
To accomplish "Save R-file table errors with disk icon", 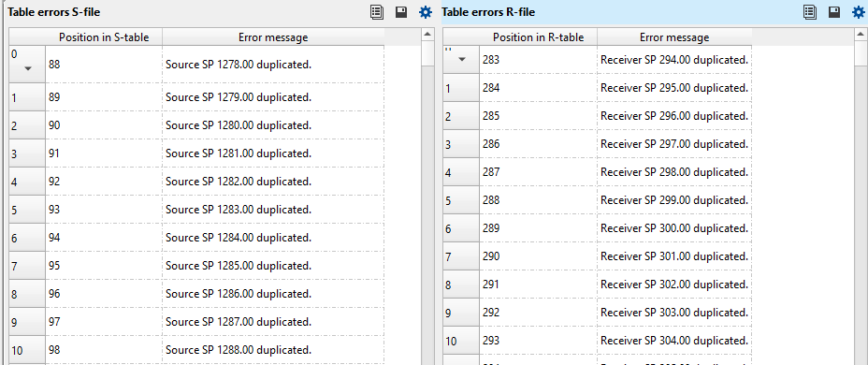I will point(834,12).
